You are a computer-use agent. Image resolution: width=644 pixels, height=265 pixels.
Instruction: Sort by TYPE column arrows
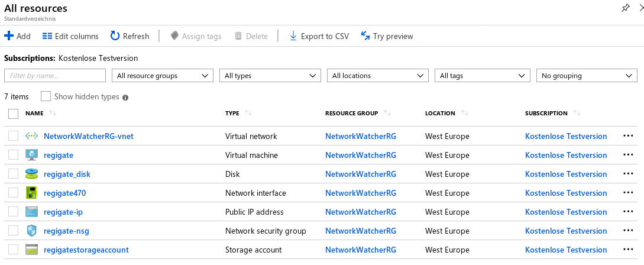pyautogui.click(x=248, y=113)
